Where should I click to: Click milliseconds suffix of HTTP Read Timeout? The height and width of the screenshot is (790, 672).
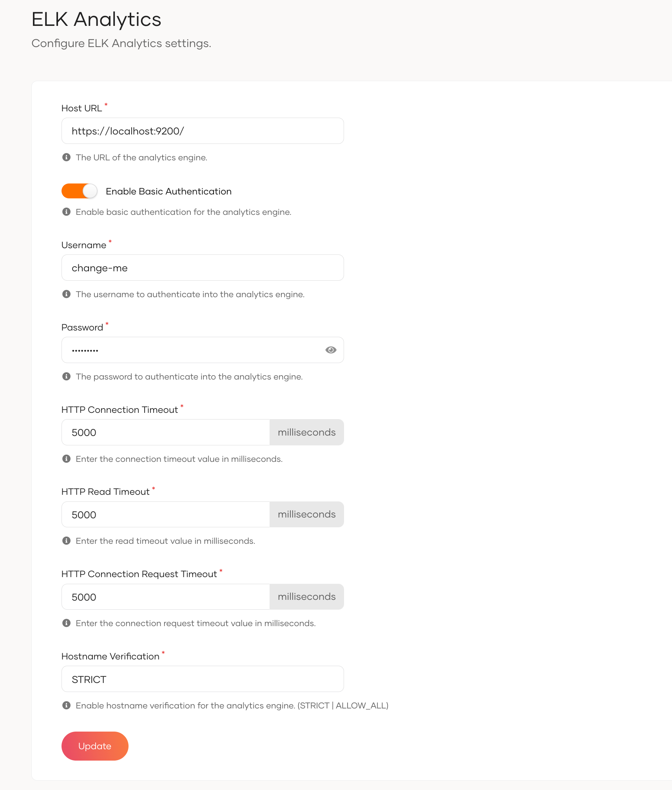(307, 514)
